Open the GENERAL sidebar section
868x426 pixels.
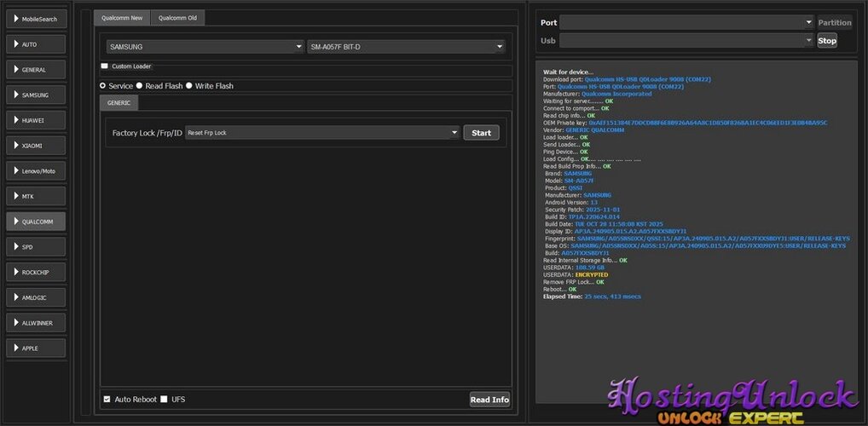[x=36, y=70]
